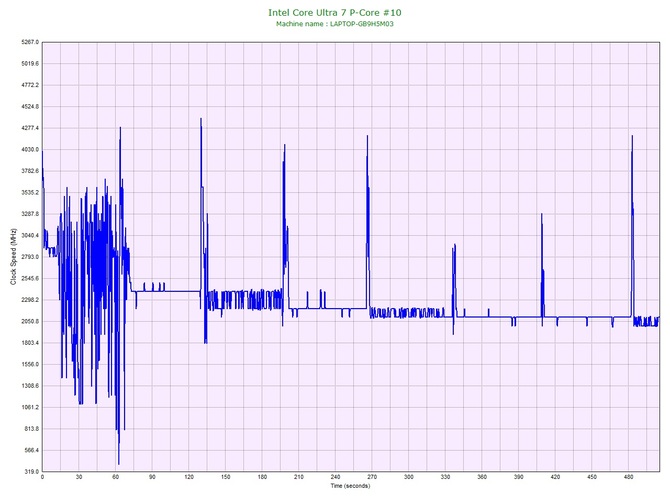This screenshot has height=503, width=670.
Task: Click the 4030.0 y-axis value
Action: 30,150
